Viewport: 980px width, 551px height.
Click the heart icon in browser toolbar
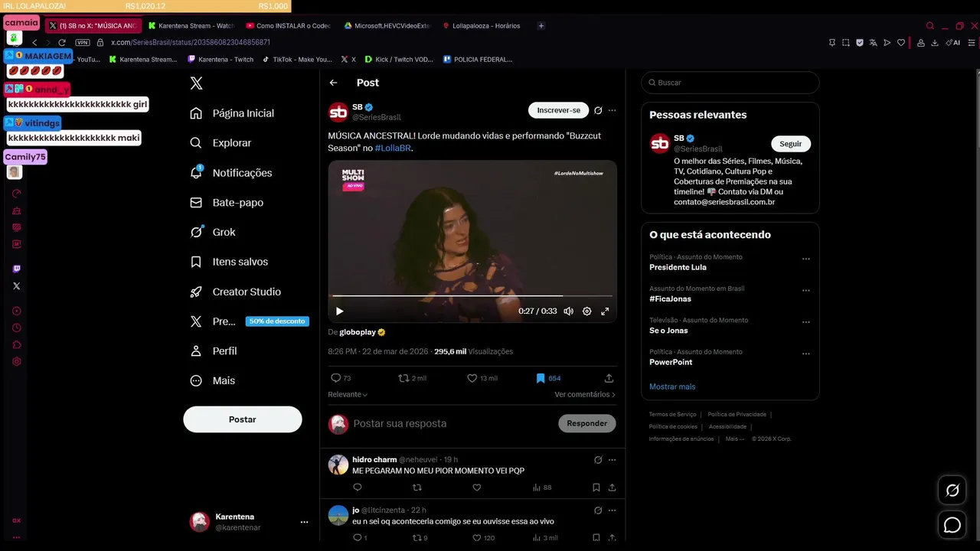901,43
